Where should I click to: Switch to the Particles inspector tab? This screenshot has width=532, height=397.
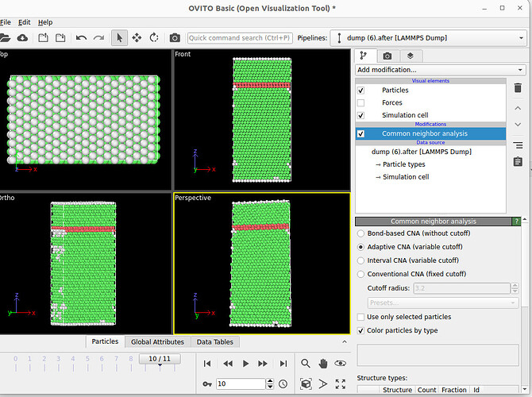(x=105, y=341)
